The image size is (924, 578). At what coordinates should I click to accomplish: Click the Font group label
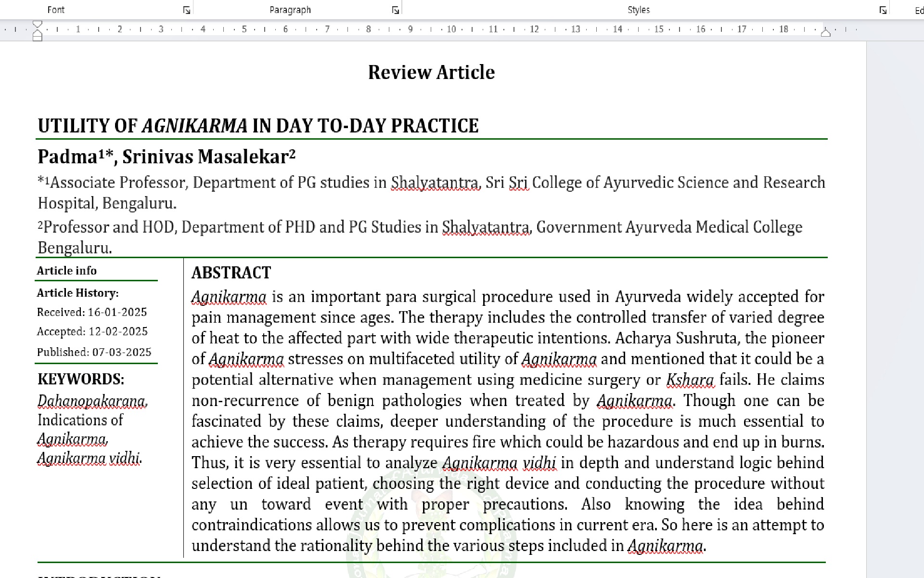click(x=56, y=10)
